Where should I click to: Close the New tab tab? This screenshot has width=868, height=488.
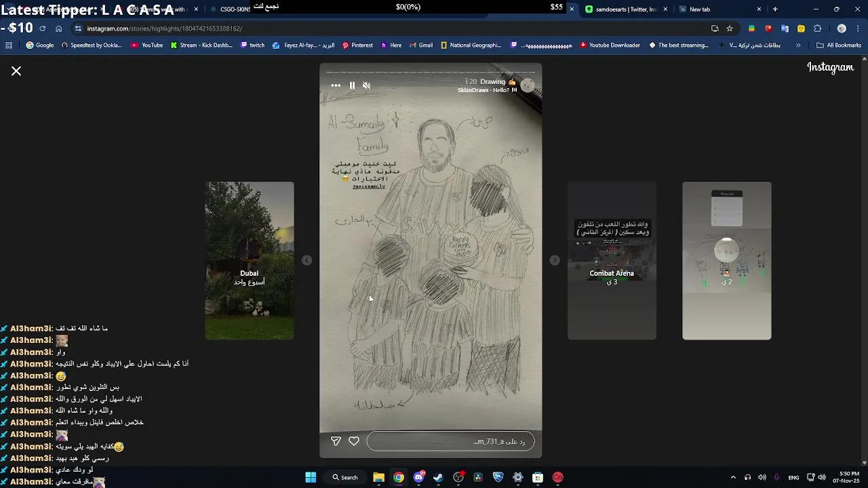[x=759, y=9]
